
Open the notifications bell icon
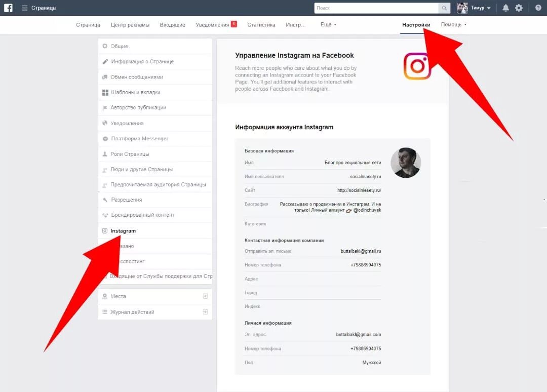[505, 8]
